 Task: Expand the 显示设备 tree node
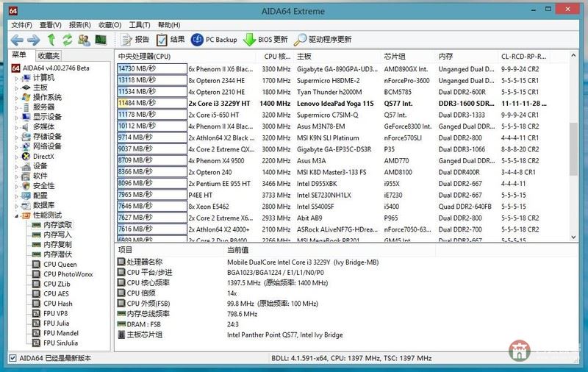[16, 117]
